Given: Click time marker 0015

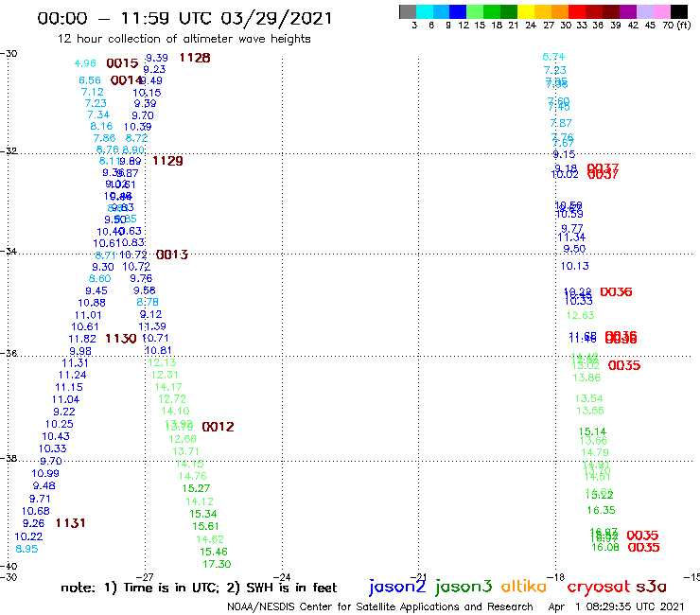Looking at the screenshot, I should click(122, 63).
